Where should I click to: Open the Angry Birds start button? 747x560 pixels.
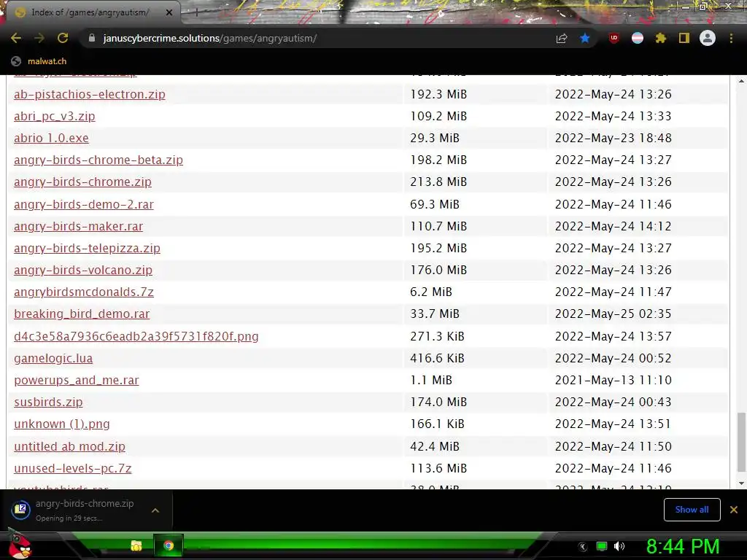point(18,545)
